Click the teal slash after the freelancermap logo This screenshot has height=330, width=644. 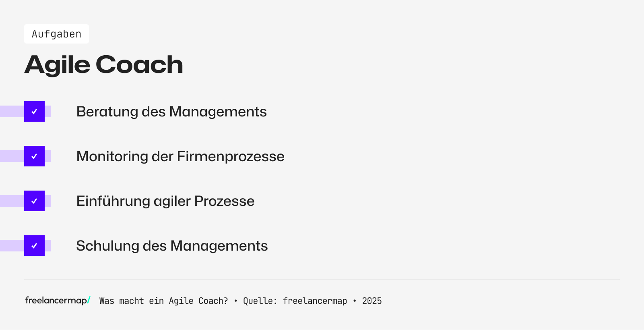89,300
